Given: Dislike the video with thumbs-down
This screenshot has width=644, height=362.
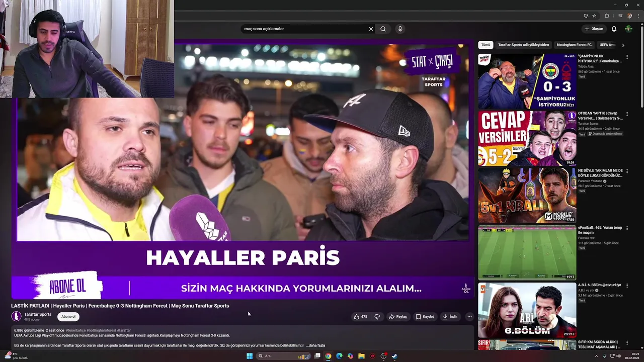Looking at the screenshot, I should coord(377,317).
